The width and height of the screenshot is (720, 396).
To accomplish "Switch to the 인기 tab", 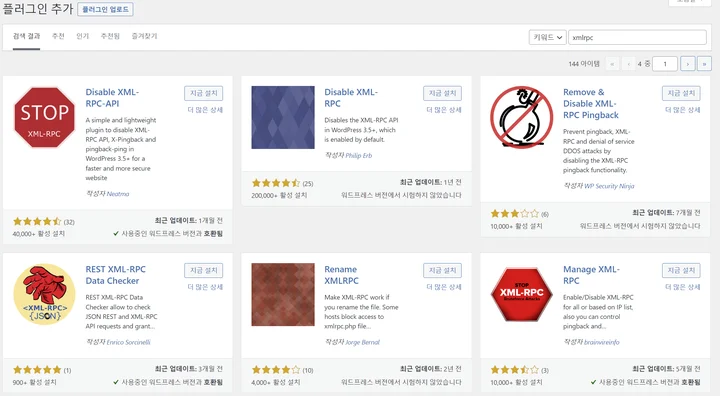I will point(83,36).
